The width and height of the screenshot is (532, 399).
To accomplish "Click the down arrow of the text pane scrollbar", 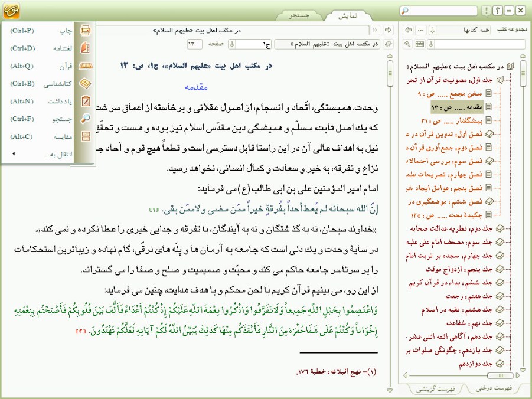I will tap(390, 391).
